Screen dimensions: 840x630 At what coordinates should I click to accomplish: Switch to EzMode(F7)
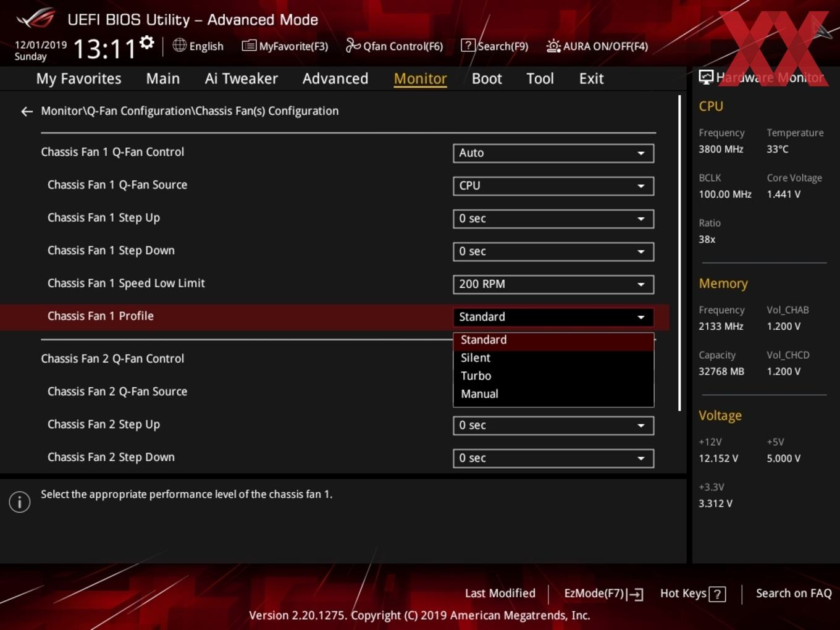pos(603,594)
